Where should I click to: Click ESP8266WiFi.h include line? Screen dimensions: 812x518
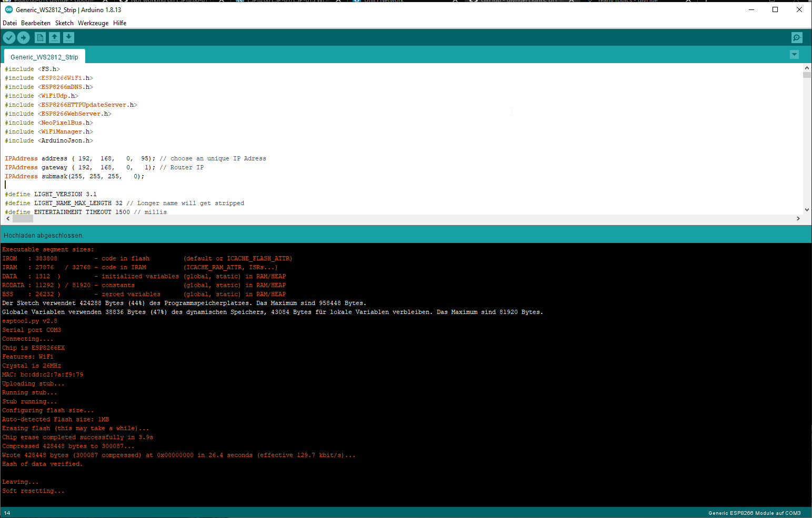[x=49, y=78]
